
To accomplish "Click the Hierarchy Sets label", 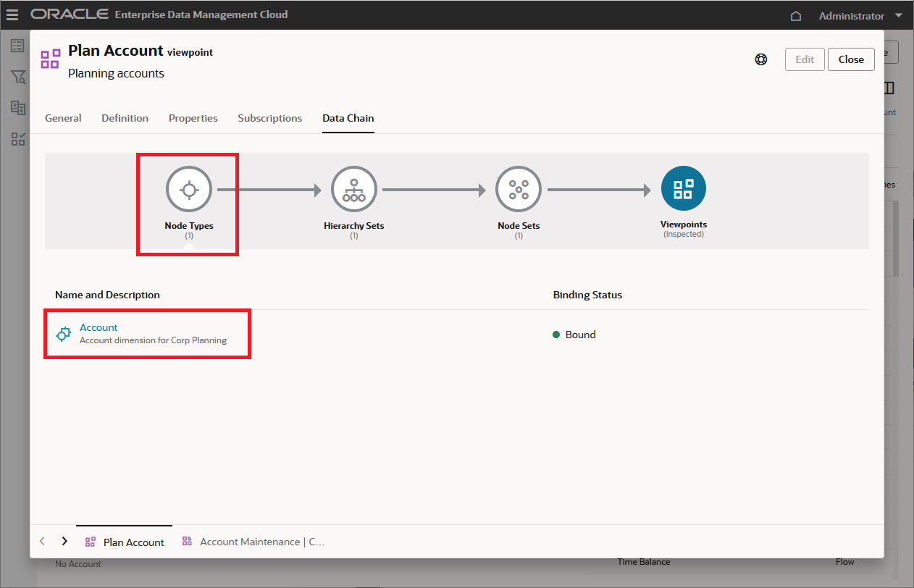I will (354, 226).
